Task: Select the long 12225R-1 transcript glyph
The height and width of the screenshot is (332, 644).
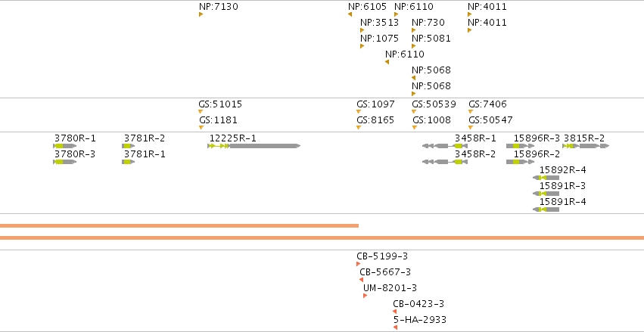Action: tap(254, 146)
